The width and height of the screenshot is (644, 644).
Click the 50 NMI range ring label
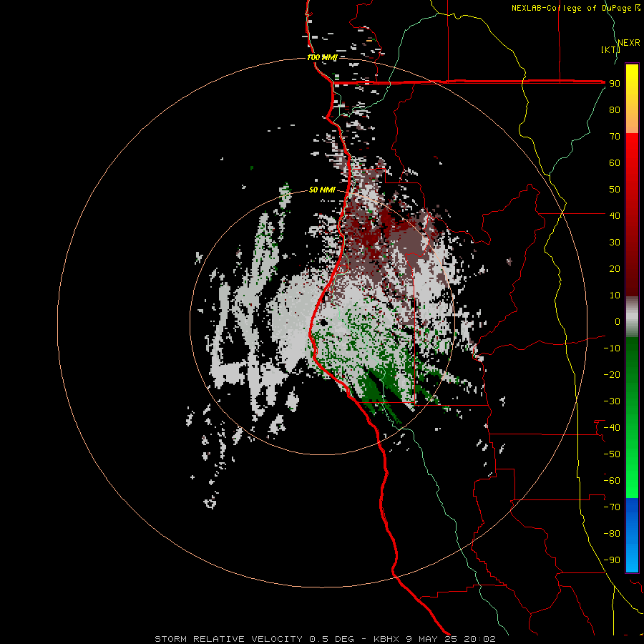[322, 190]
